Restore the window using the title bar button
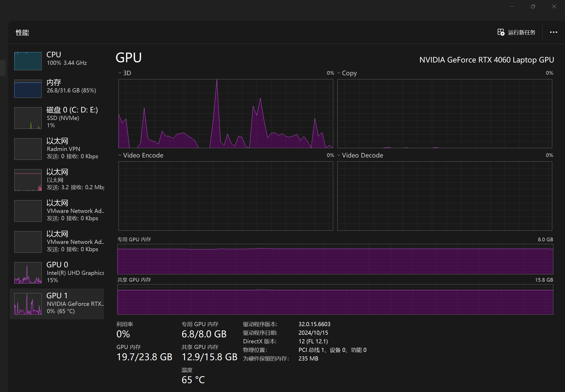This screenshot has height=392, width=565. click(x=533, y=7)
